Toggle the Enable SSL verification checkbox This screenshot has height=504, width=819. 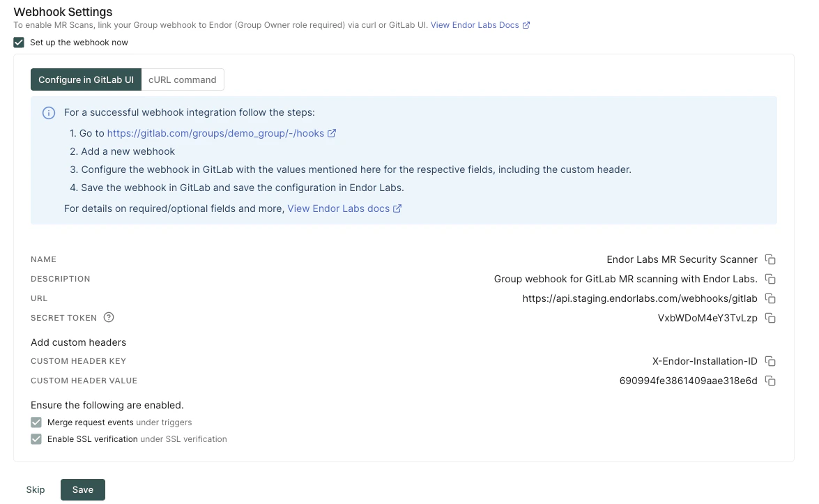coord(36,438)
